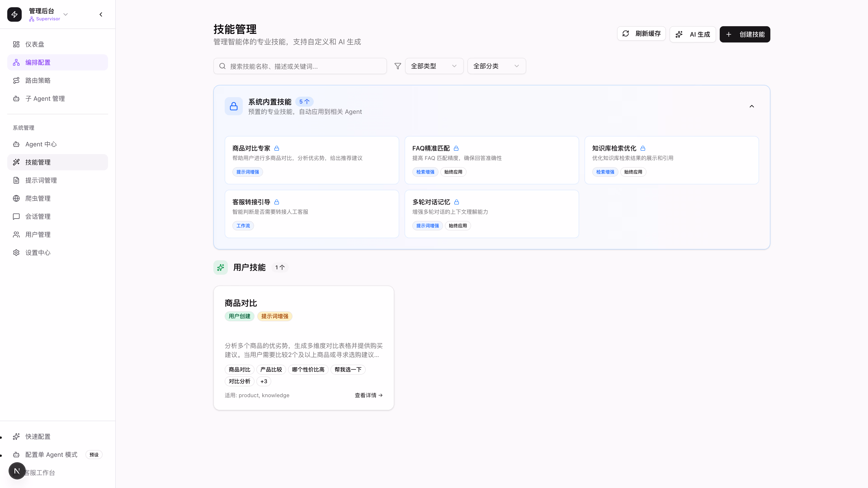Select 技能管理 menu item

click(58, 162)
